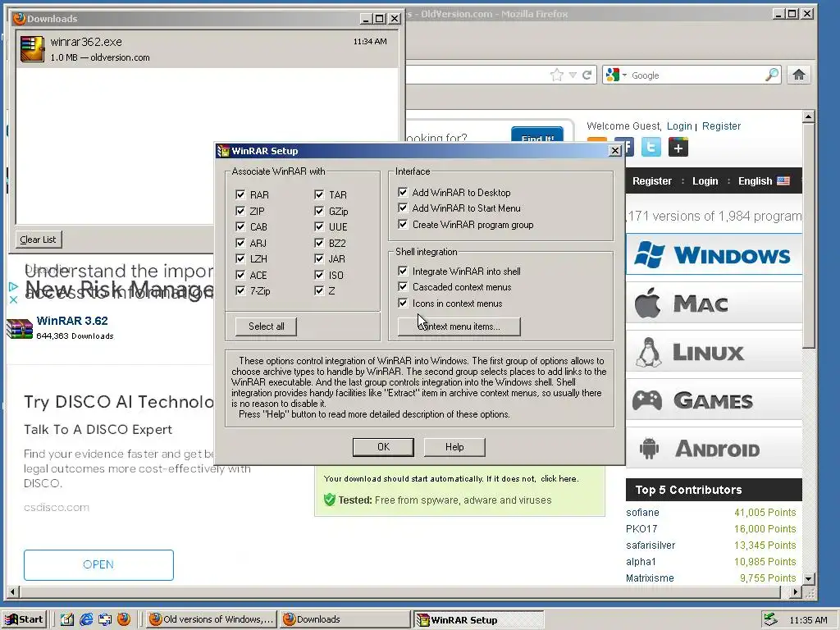Toggle the 7-Zip association checkbox
Image resolution: width=840 pixels, height=630 pixels.
click(x=240, y=291)
